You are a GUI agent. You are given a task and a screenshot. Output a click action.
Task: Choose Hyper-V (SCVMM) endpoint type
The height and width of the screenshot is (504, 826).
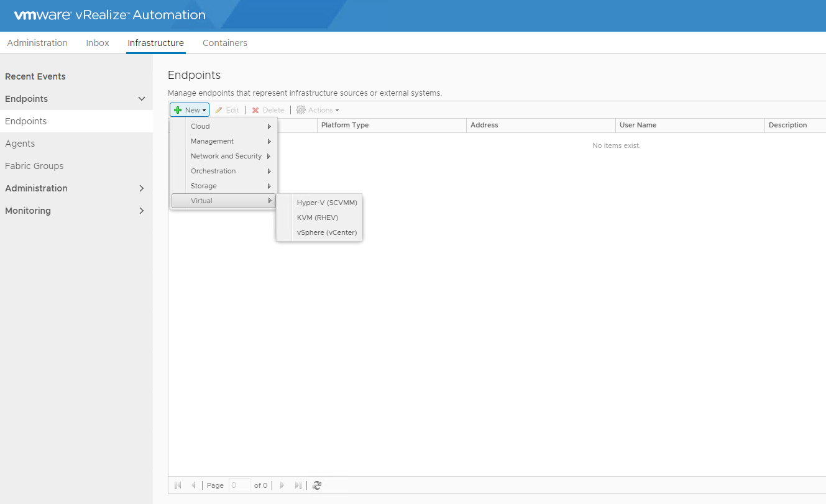pos(327,203)
